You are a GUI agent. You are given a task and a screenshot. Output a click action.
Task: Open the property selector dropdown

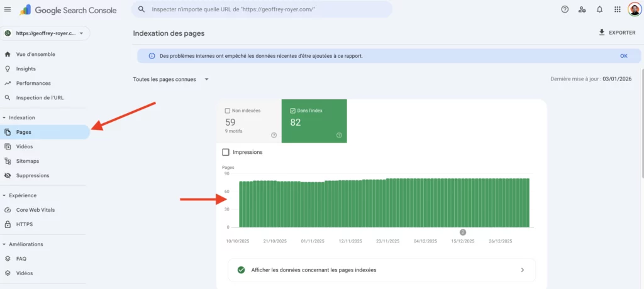[x=44, y=33]
